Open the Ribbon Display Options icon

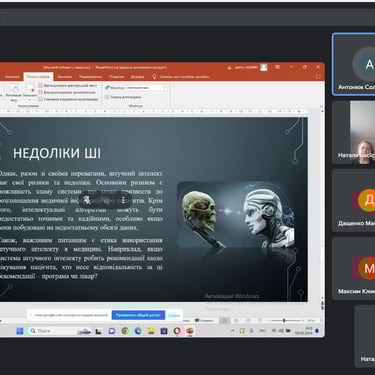click(277, 67)
